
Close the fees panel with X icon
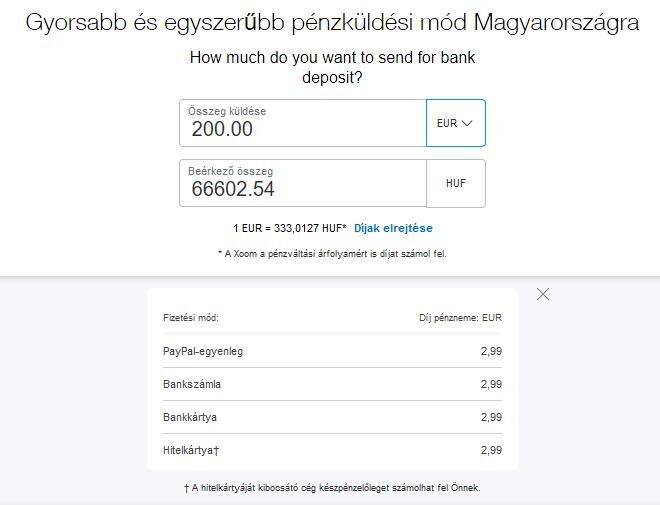tap(543, 294)
